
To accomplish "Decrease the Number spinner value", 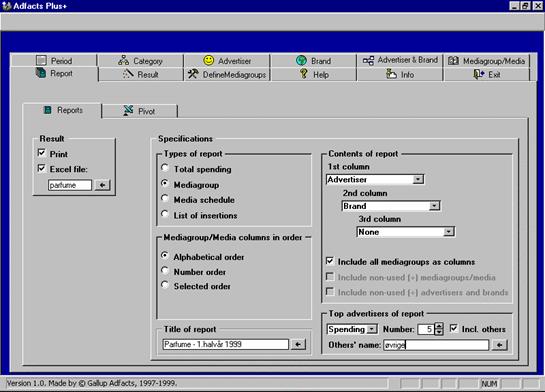I will [x=439, y=332].
